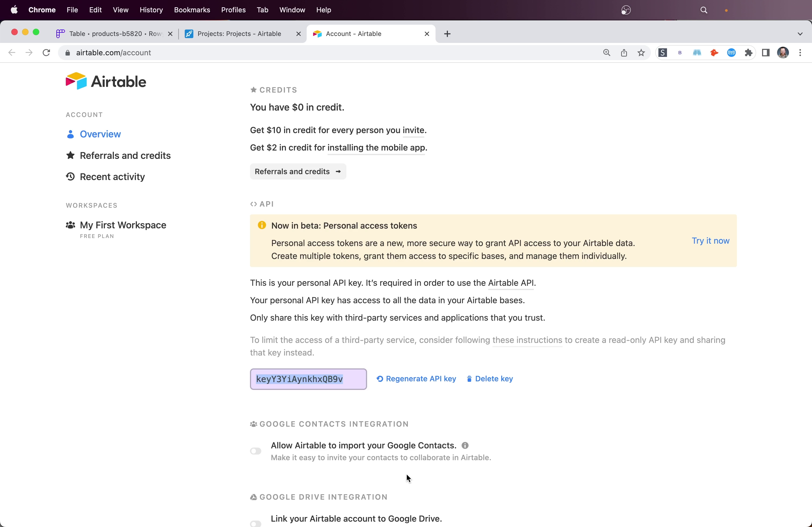
Task: Click Regenerate API key button
Action: [416, 379]
